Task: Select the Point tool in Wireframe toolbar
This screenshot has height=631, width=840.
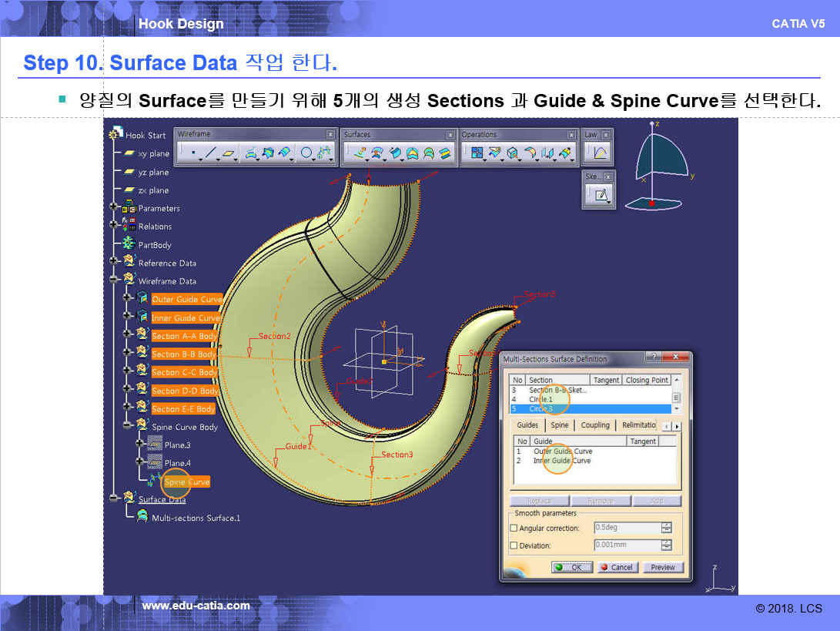Action: (x=192, y=153)
